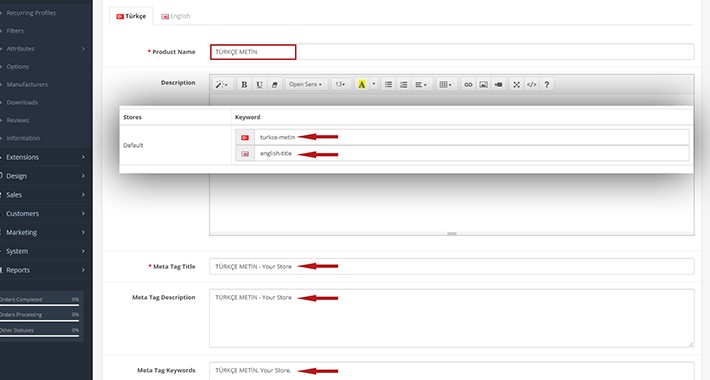Click the Default store cell text
The image size is (710, 380).
coord(133,145)
